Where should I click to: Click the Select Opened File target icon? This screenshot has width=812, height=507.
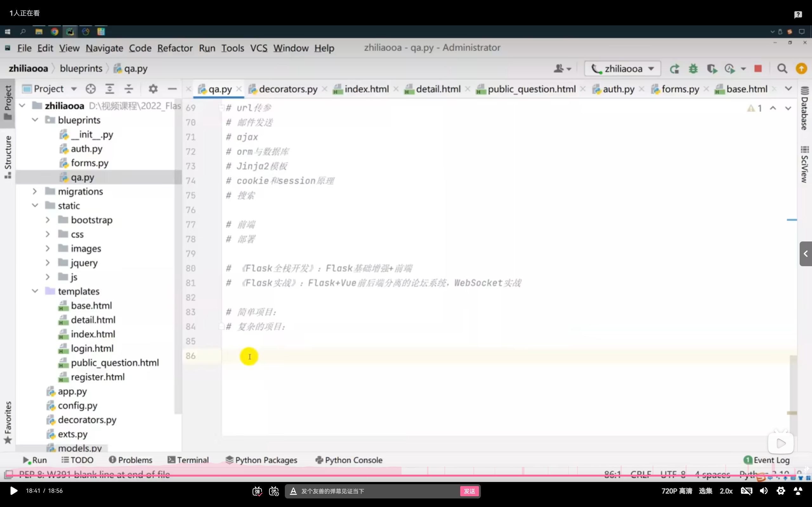click(x=91, y=89)
